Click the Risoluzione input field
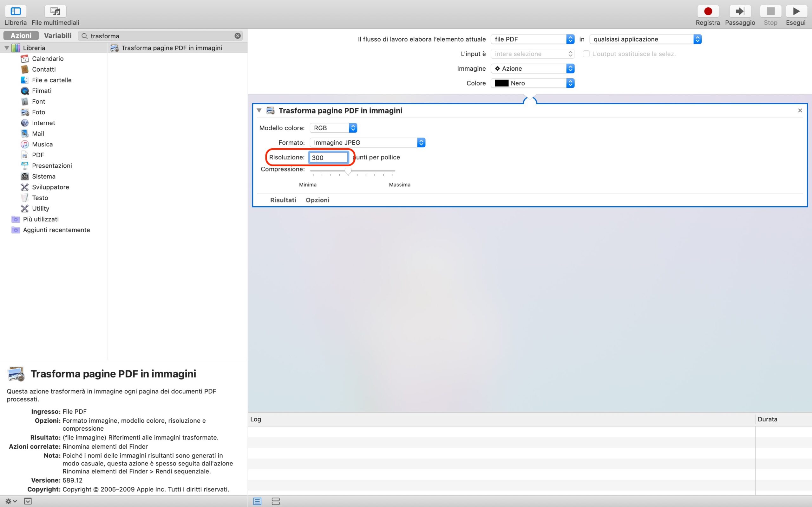 coord(328,157)
